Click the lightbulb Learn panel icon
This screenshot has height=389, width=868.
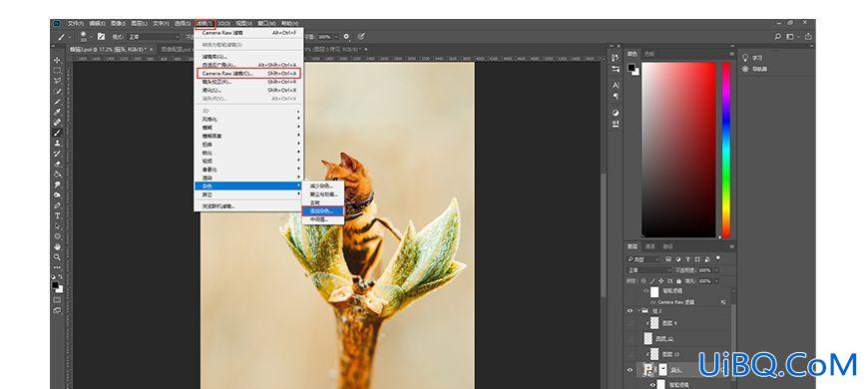point(745,58)
